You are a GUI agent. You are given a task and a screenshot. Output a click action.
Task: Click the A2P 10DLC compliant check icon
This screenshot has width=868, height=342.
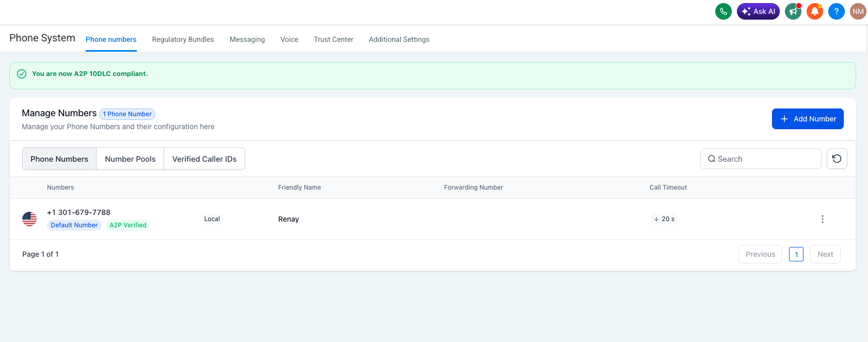22,74
